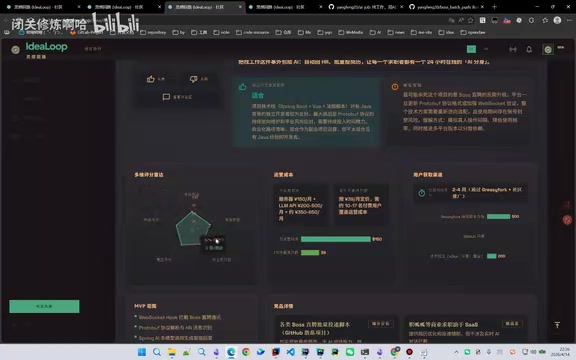
Task: Open the idea bookmarks folder
Action: (446, 32)
